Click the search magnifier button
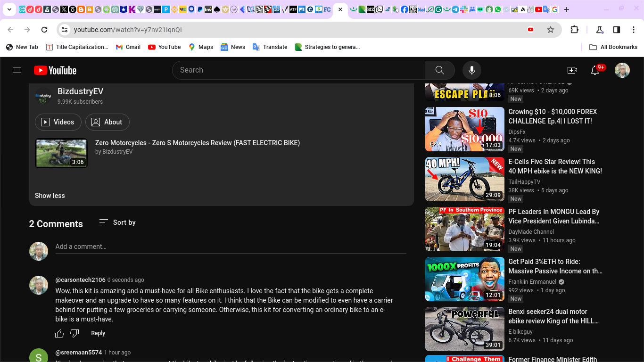 [x=439, y=70]
